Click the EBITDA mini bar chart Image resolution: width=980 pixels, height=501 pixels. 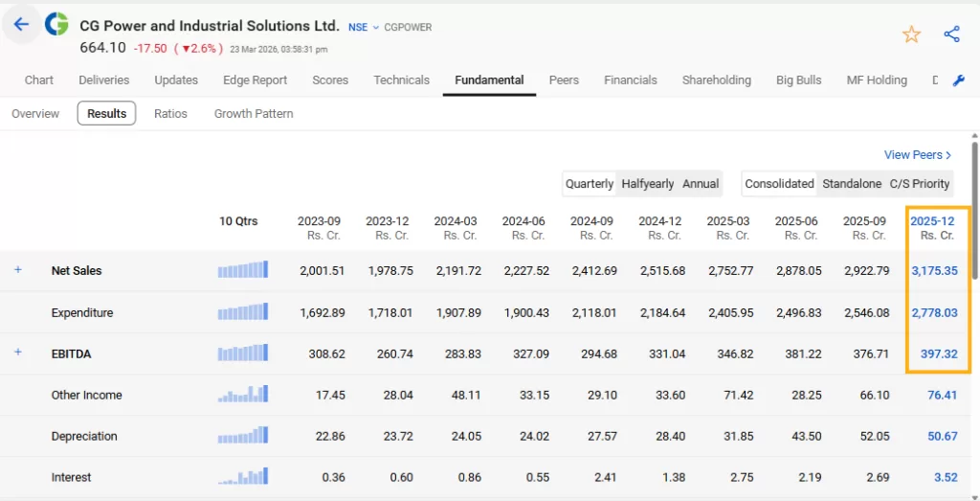[x=243, y=353]
